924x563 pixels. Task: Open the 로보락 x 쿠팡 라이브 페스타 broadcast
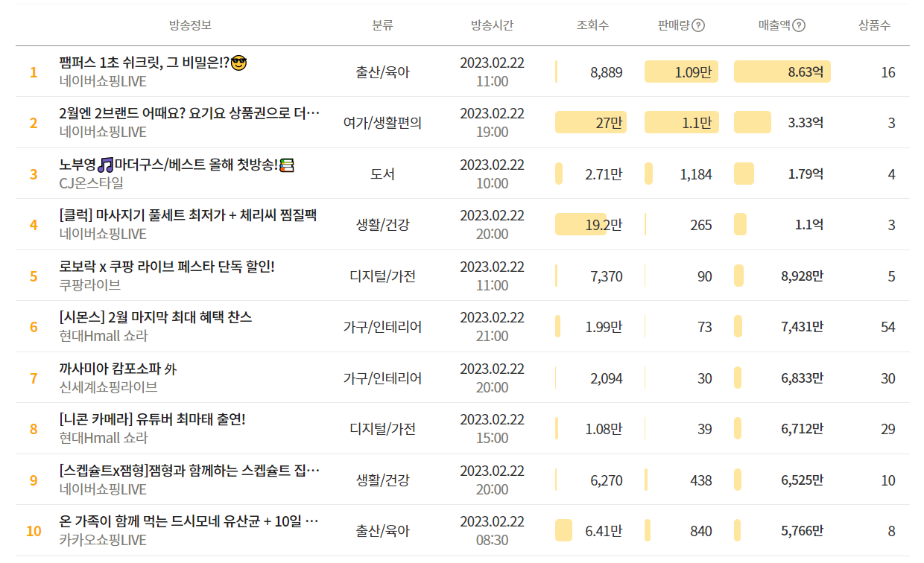167,267
